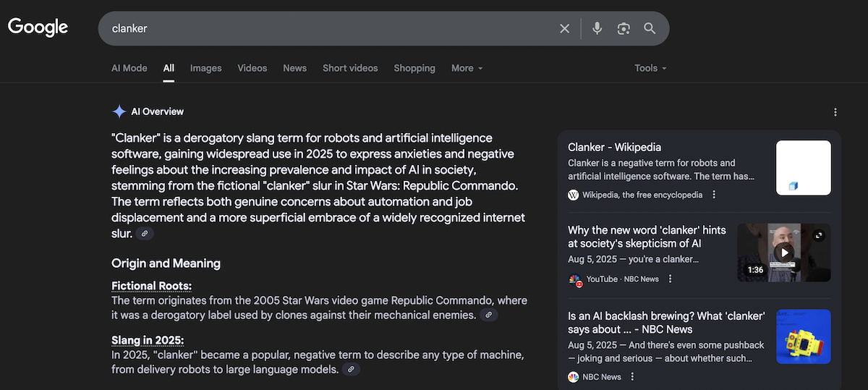
Task: Click source link icon after Slang in 2025 text
Action: pos(351,370)
